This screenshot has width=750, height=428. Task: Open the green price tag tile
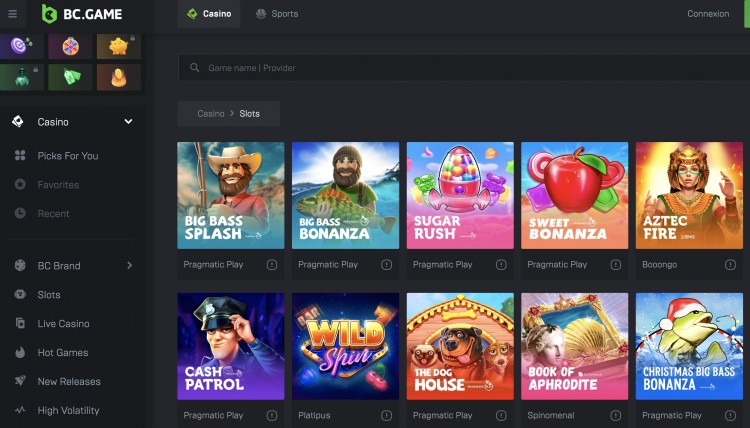[70, 77]
